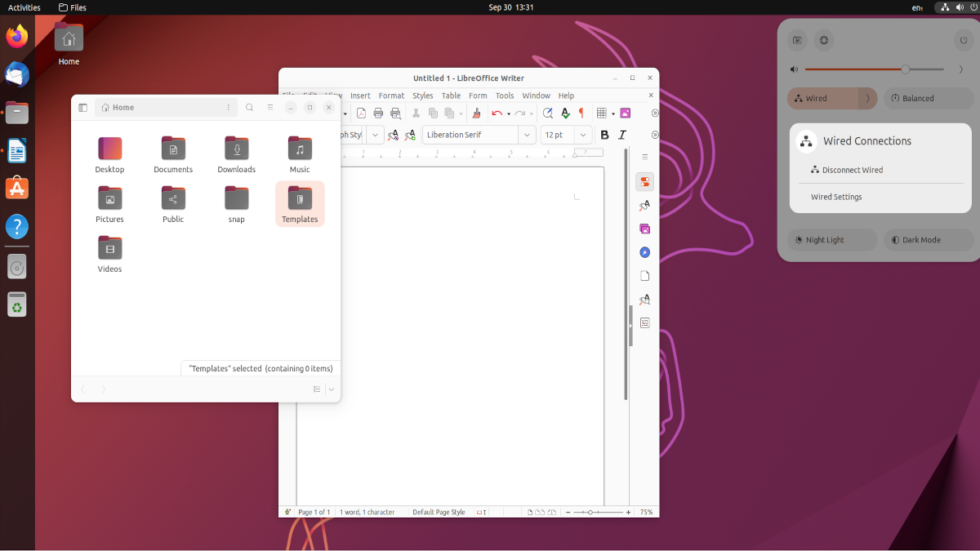Screen dimensions: 980x551
Task: Open Sidebar Gallery deck in Writer
Action: tap(645, 229)
